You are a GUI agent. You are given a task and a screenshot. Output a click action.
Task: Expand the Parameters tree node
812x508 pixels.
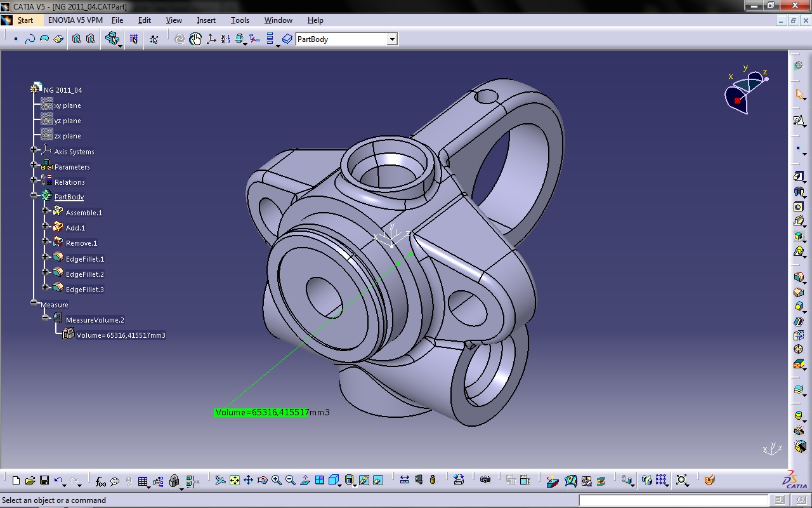click(34, 165)
